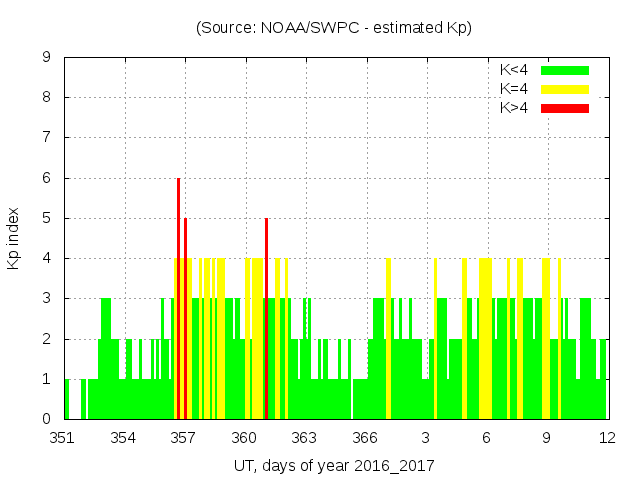Image resolution: width=640 pixels, height=480 pixels.
Task: Click the chart title mentioning NOAA/SWPC
Action: point(334,28)
